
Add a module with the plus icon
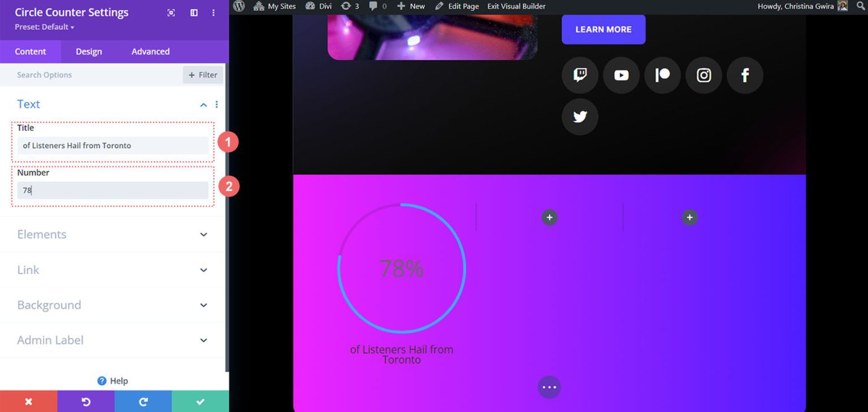pyautogui.click(x=549, y=216)
